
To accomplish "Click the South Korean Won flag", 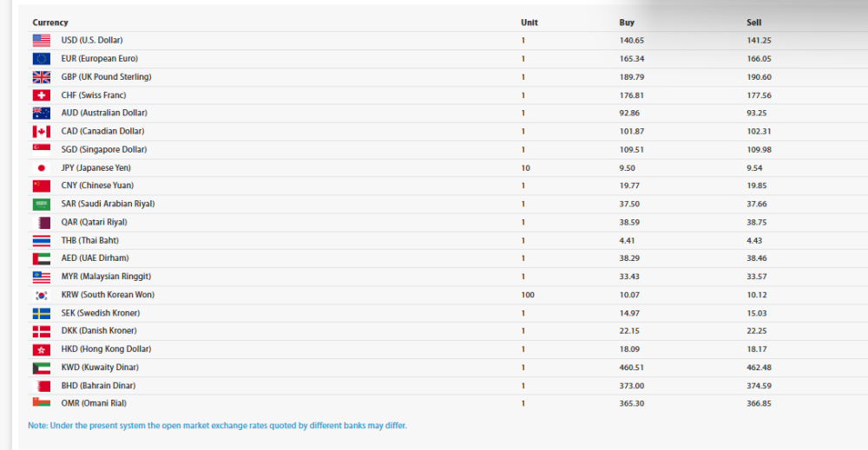I will click(41, 295).
